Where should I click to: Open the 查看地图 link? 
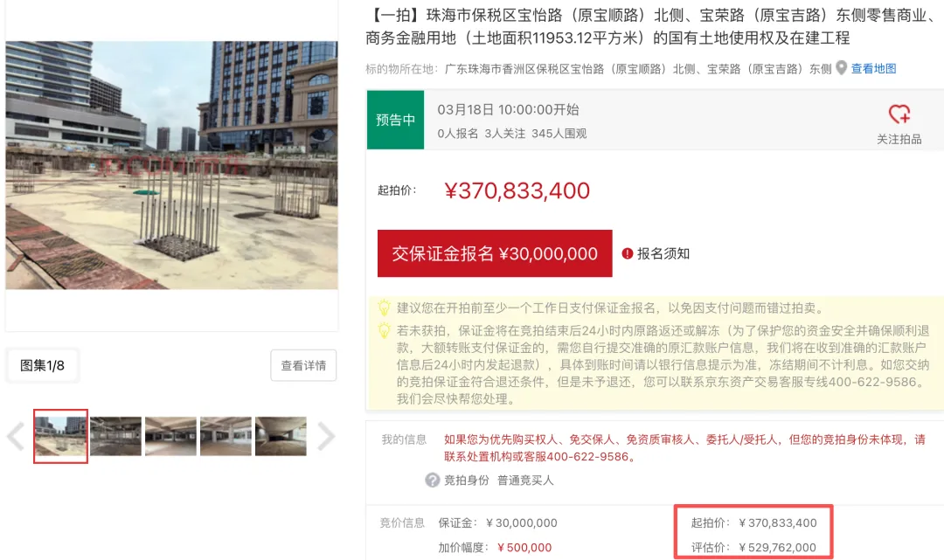pos(873,68)
